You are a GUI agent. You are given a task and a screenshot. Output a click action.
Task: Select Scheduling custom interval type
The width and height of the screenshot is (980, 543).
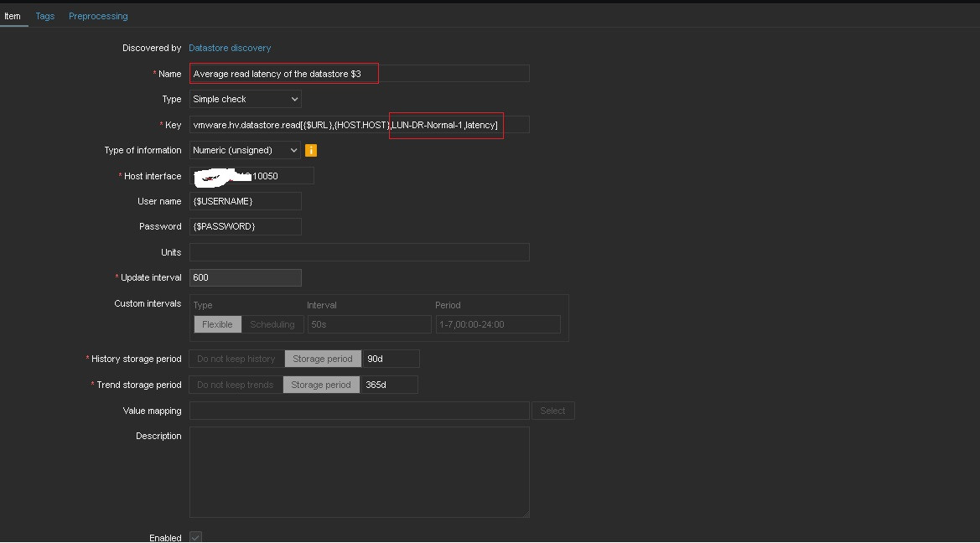[272, 324]
